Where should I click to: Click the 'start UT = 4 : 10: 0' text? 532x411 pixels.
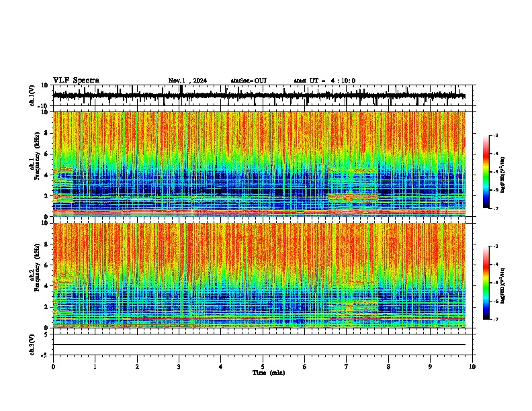pyautogui.click(x=324, y=81)
